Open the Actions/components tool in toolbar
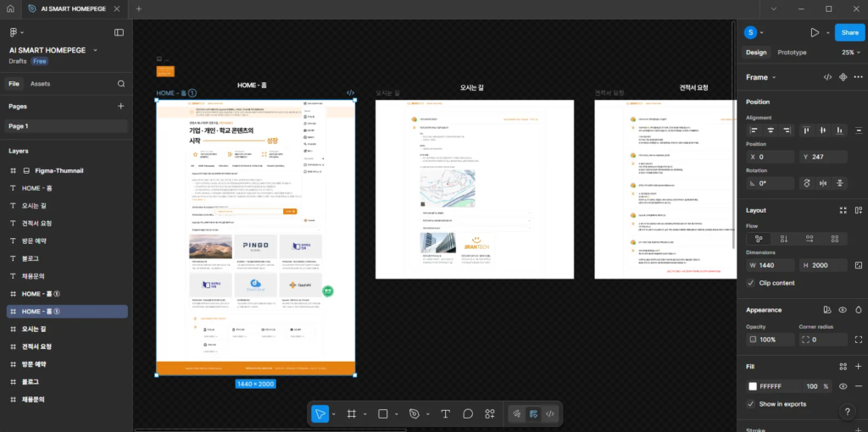This screenshot has width=868, height=432. 490,413
